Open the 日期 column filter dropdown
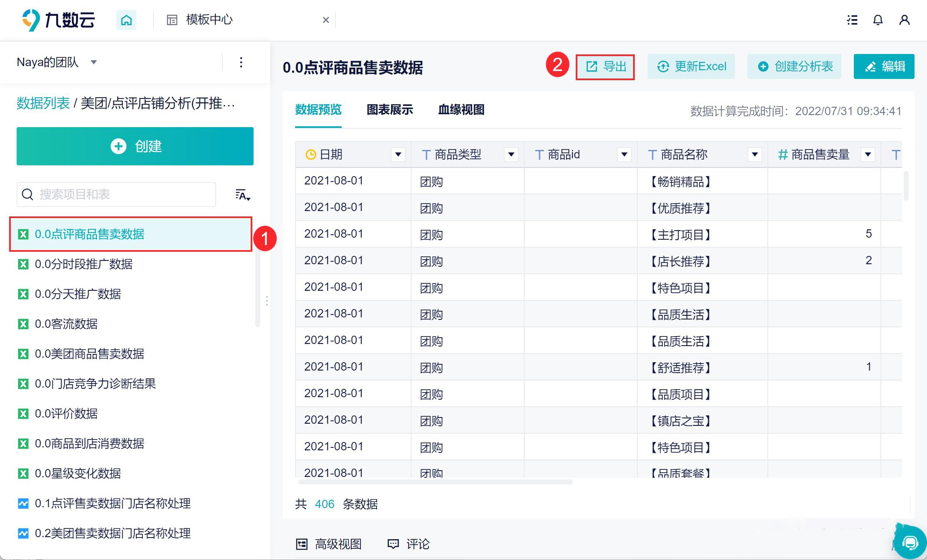 398,155
